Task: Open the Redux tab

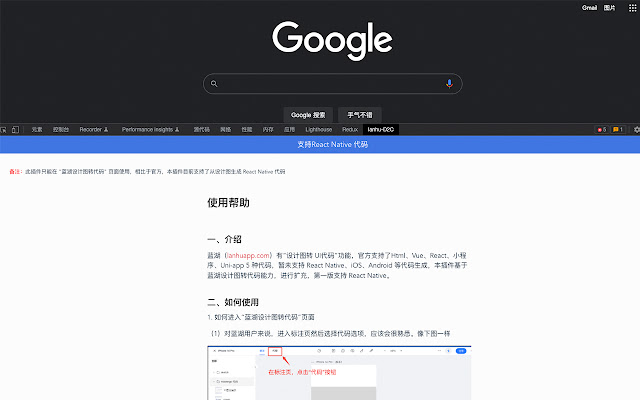Action: tap(350, 130)
